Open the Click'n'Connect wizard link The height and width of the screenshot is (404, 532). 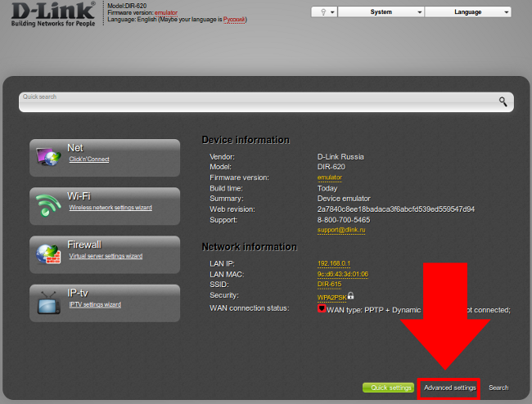click(x=89, y=159)
